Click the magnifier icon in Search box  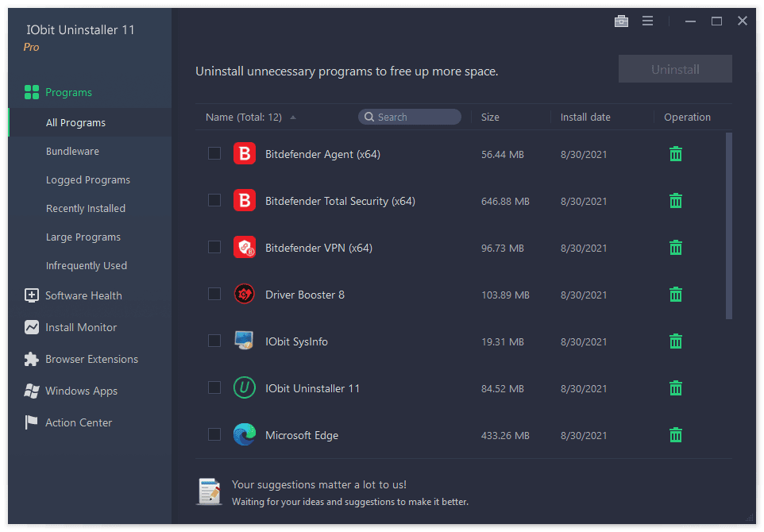click(369, 117)
